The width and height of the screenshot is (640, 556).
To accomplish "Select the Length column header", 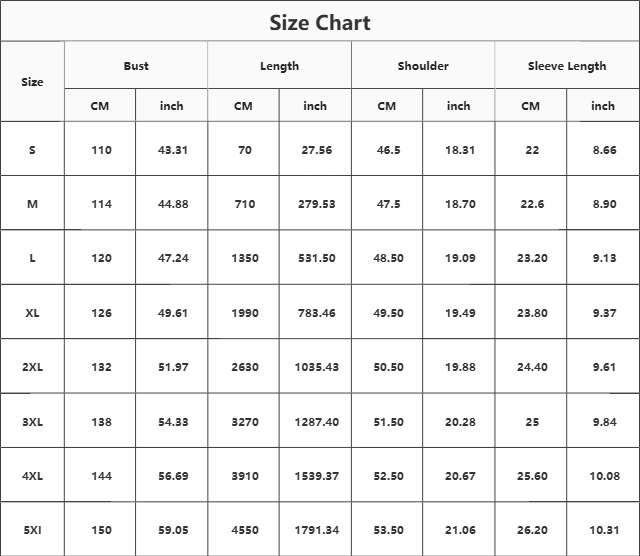I will point(280,66).
